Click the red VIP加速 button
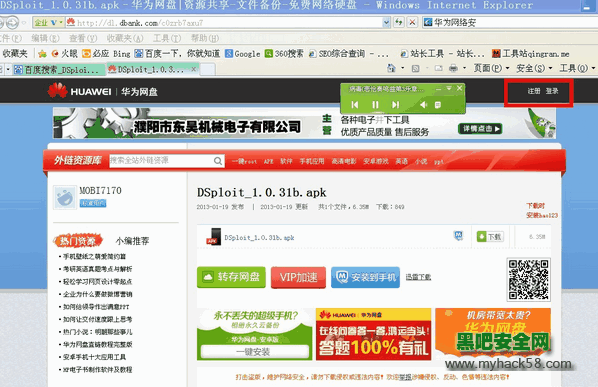Screen dimensions: 598x387 coord(298,277)
